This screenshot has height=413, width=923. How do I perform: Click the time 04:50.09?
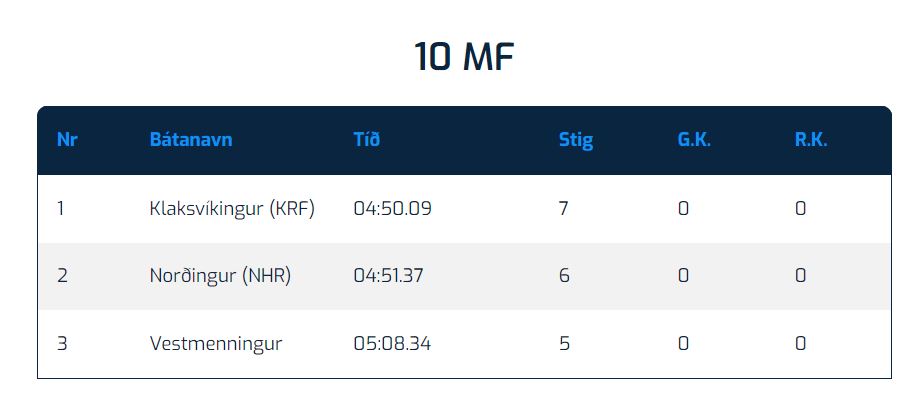point(392,209)
